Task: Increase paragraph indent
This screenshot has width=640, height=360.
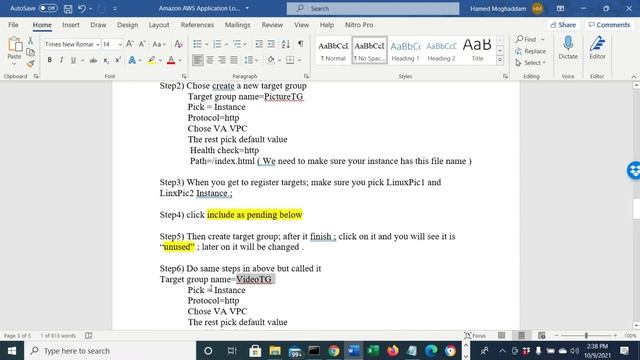Action: coord(271,44)
